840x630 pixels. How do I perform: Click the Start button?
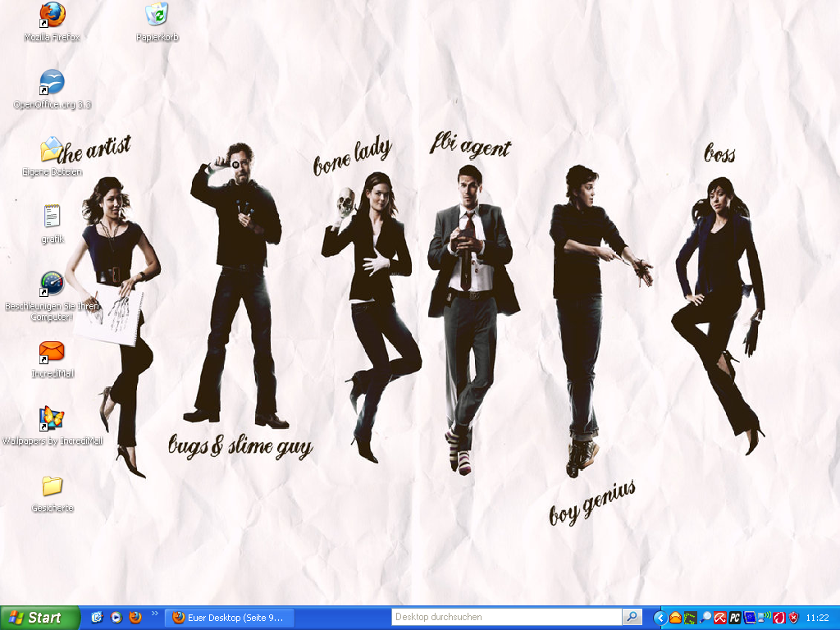(39, 618)
